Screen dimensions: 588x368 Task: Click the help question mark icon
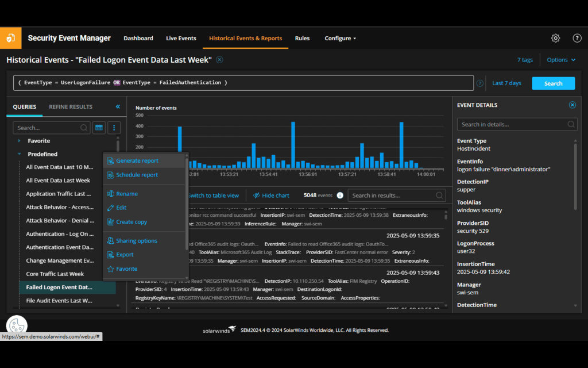tap(577, 39)
